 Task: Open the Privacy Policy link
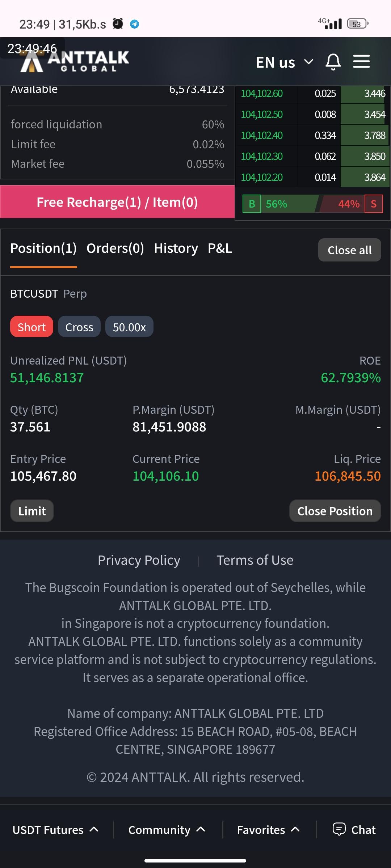[139, 560]
